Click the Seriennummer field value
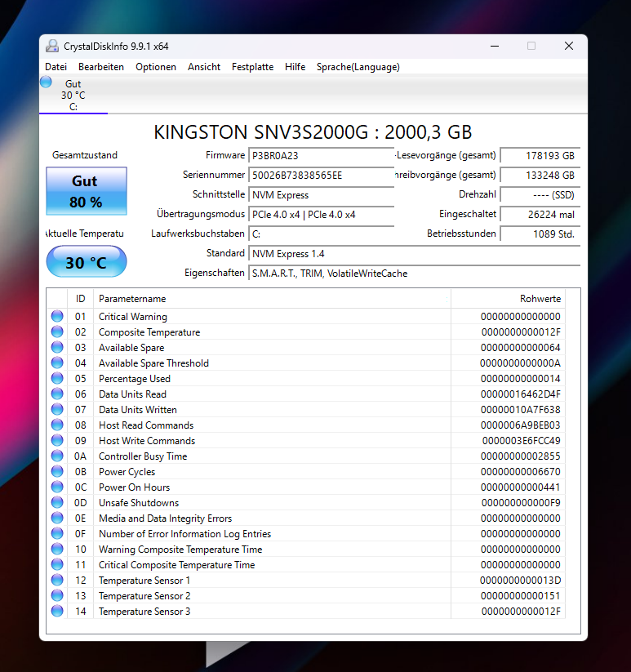 [321, 176]
